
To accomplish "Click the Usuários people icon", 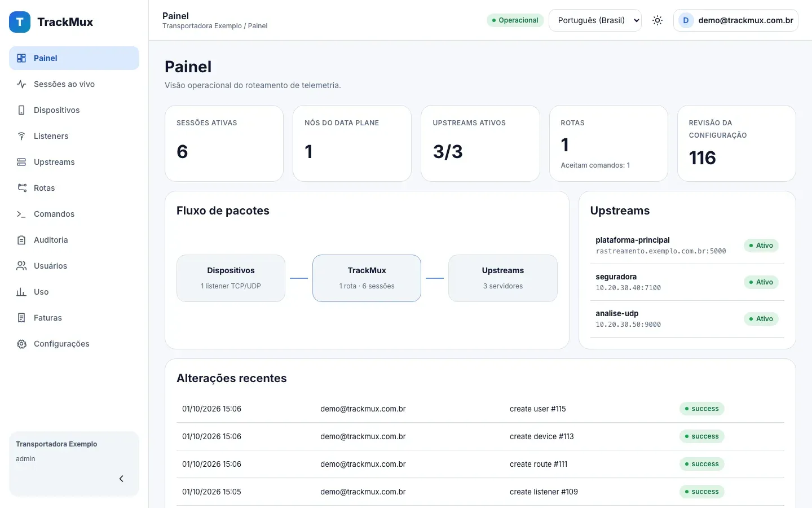I will pyautogui.click(x=21, y=266).
